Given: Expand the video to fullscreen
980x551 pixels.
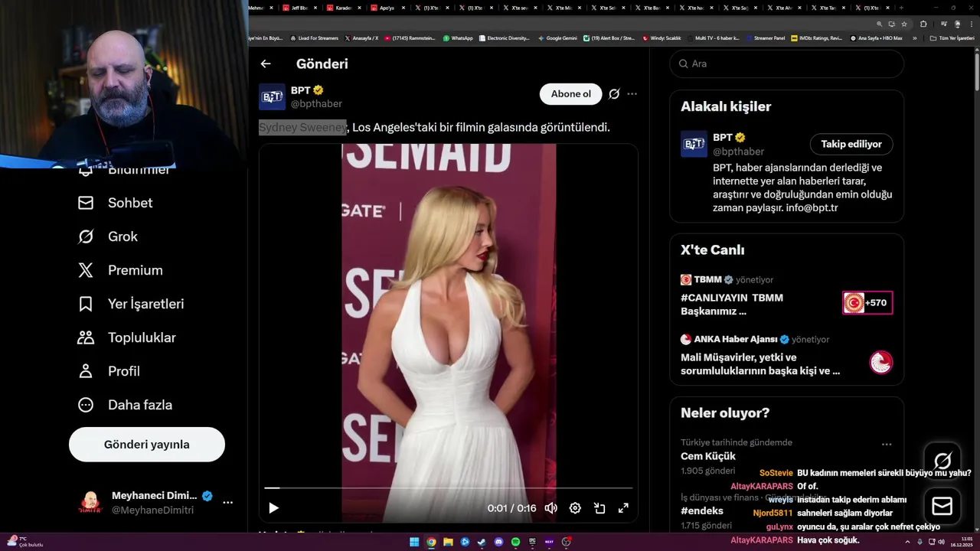Looking at the screenshot, I should tap(623, 508).
